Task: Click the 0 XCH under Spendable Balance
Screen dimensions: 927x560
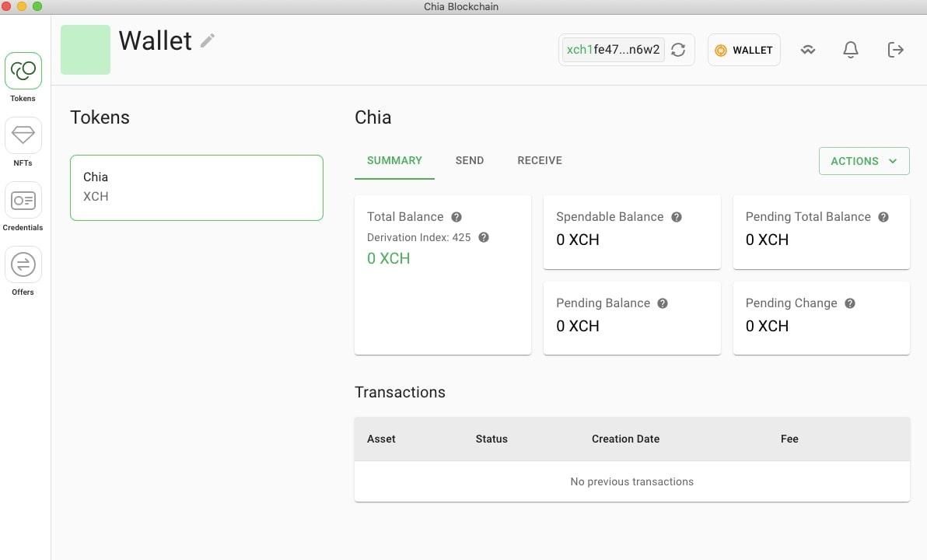Action: click(x=578, y=240)
